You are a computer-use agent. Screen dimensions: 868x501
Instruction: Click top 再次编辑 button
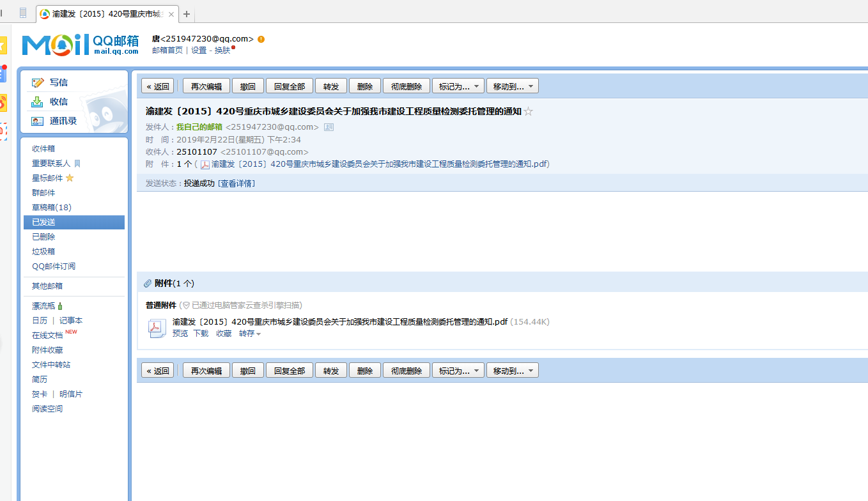pos(206,86)
